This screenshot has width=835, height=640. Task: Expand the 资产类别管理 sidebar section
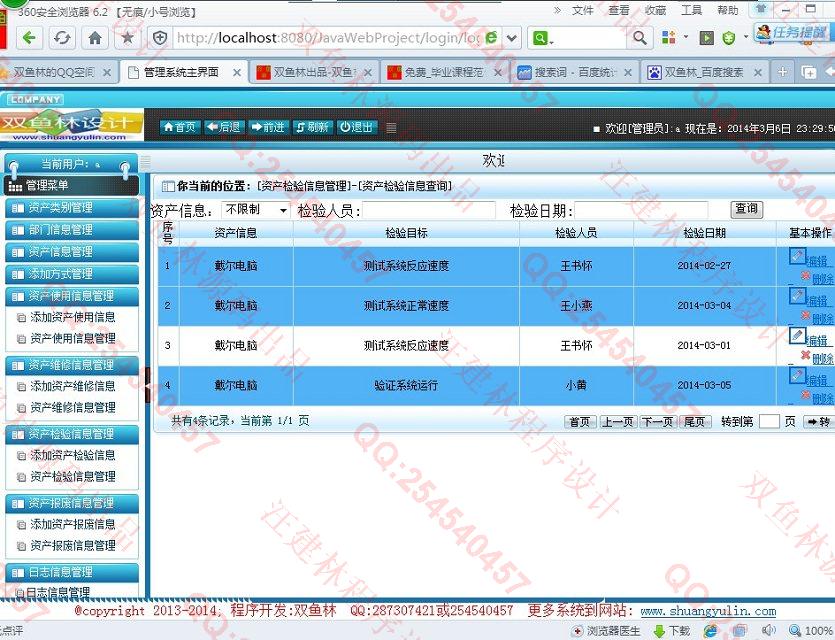[x=71, y=208]
